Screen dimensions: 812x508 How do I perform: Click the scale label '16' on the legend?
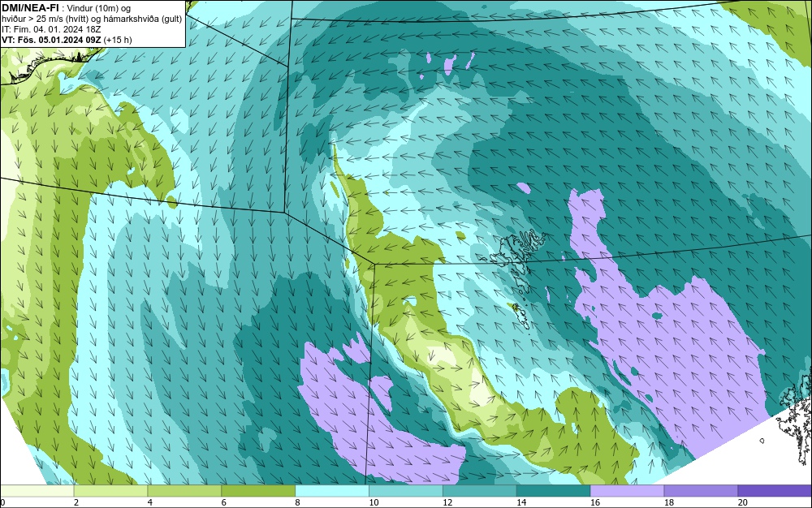pos(595,502)
